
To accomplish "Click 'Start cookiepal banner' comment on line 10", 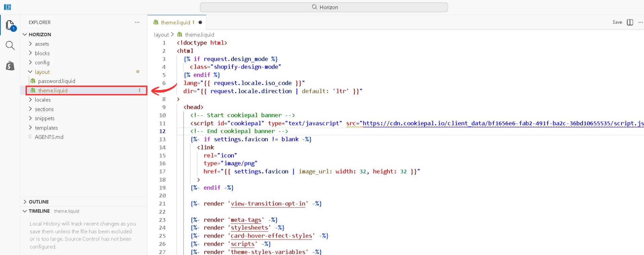I will click(243, 115).
